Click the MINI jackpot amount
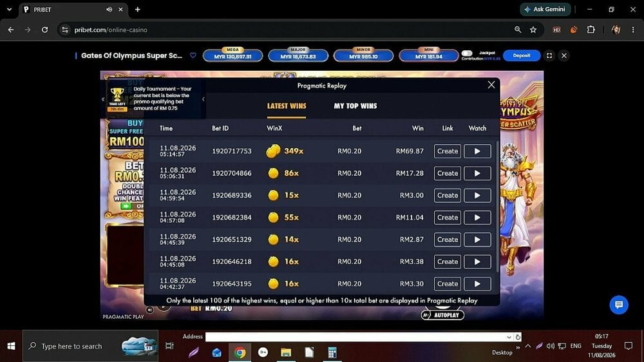The height and width of the screenshot is (362, 644). [x=429, y=56]
